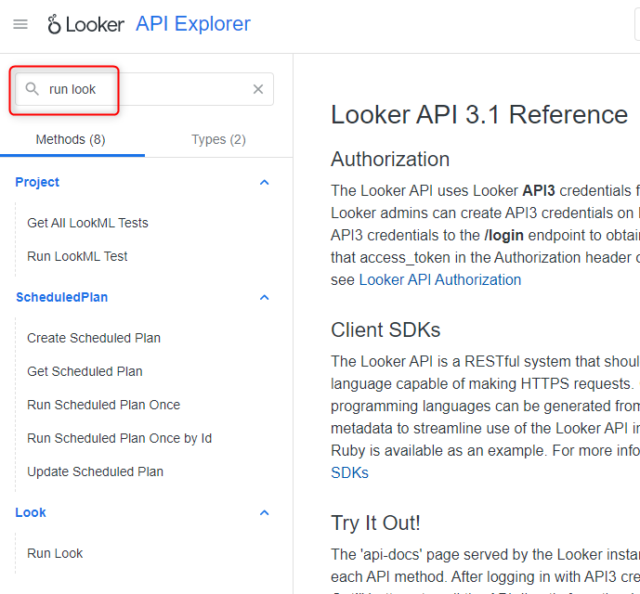Switch to the Types (2) tab
Image resolution: width=640 pixels, height=594 pixels.
pyautogui.click(x=218, y=139)
